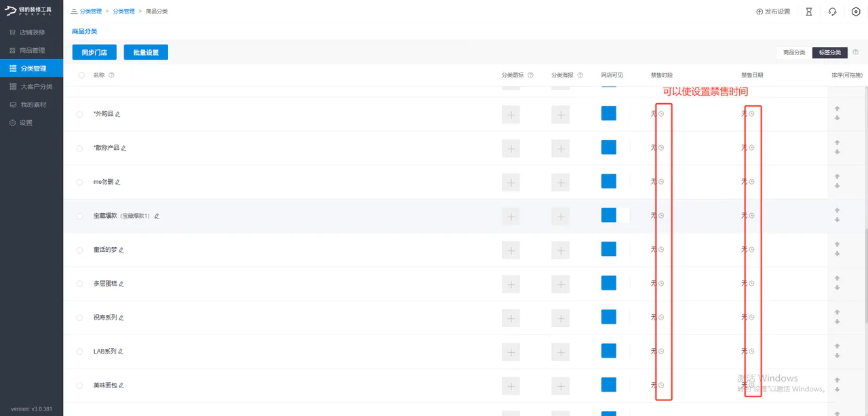Click help icon beside 标签分类 tab
The height and width of the screenshot is (416, 868).
tap(855, 52)
